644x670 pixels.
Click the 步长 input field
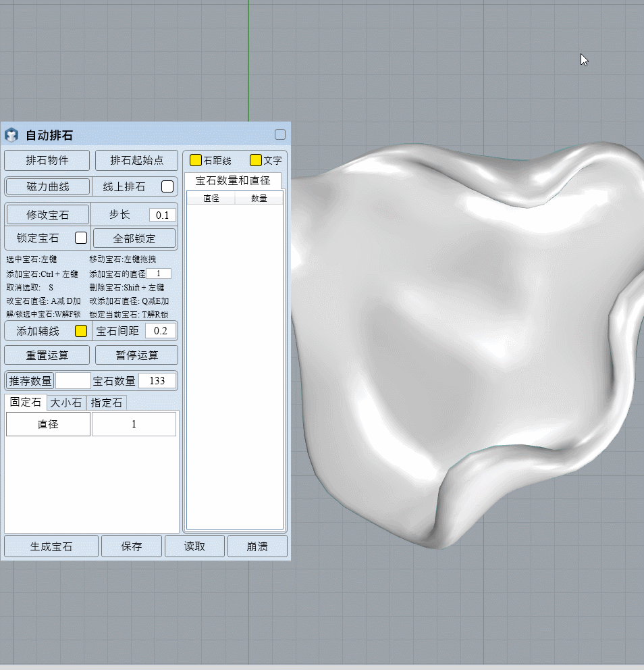coord(163,215)
